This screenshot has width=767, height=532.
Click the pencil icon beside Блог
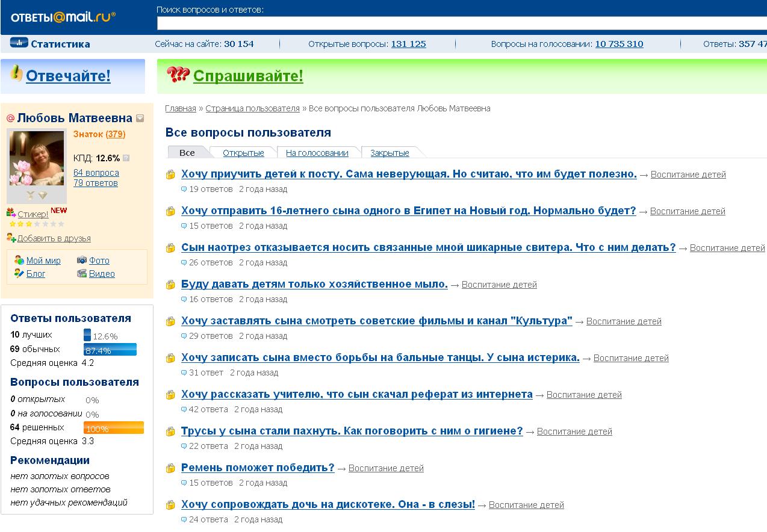click(19, 273)
